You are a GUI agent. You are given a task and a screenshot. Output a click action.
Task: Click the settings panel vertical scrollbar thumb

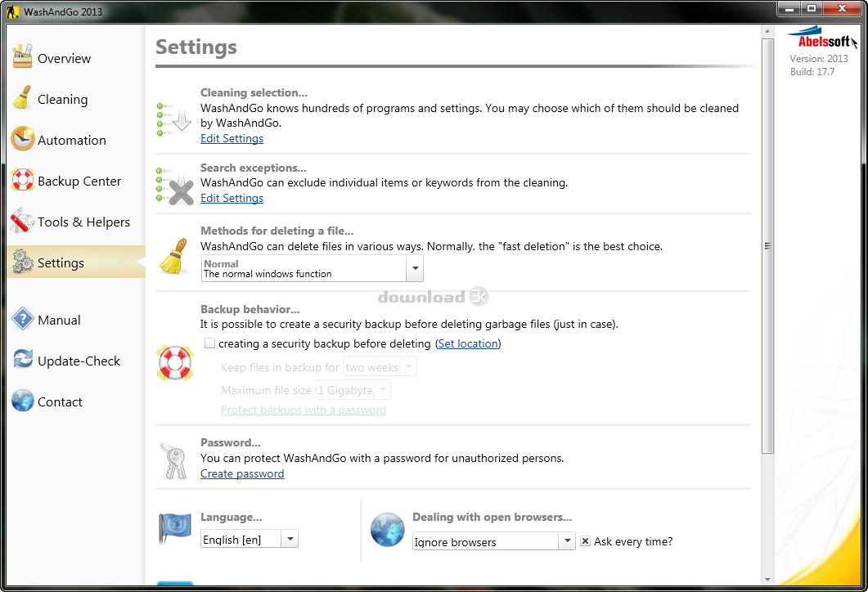tap(767, 246)
